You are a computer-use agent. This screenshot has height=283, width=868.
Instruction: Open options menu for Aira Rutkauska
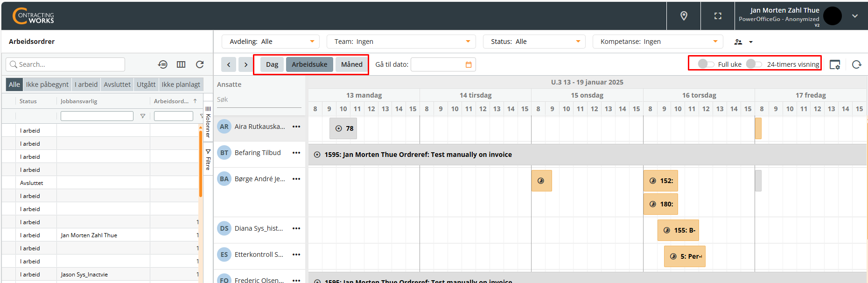click(296, 127)
